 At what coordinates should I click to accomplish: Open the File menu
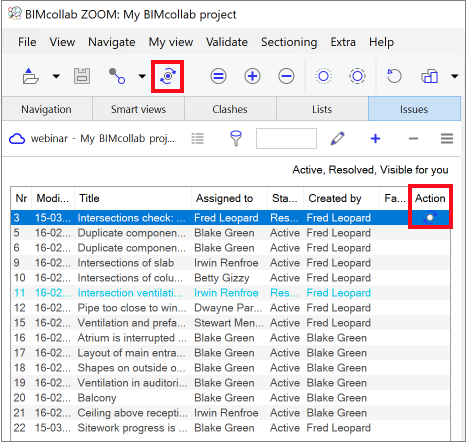point(27,42)
